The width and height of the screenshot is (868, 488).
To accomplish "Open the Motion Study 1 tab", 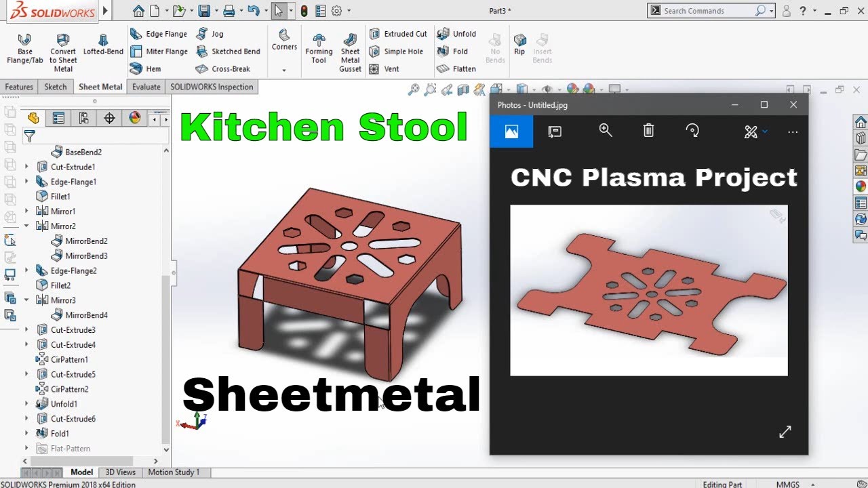I will [174, 472].
